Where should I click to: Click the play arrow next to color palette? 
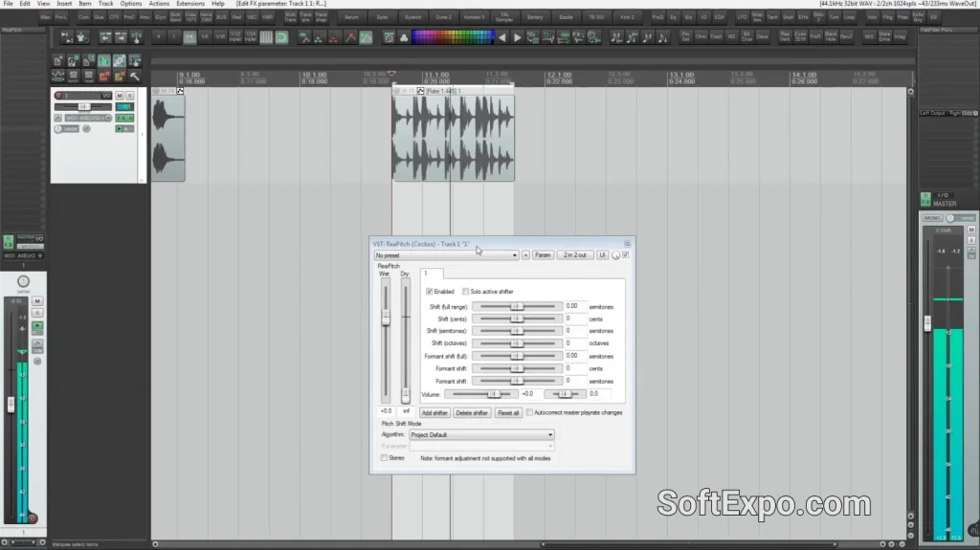click(x=517, y=37)
